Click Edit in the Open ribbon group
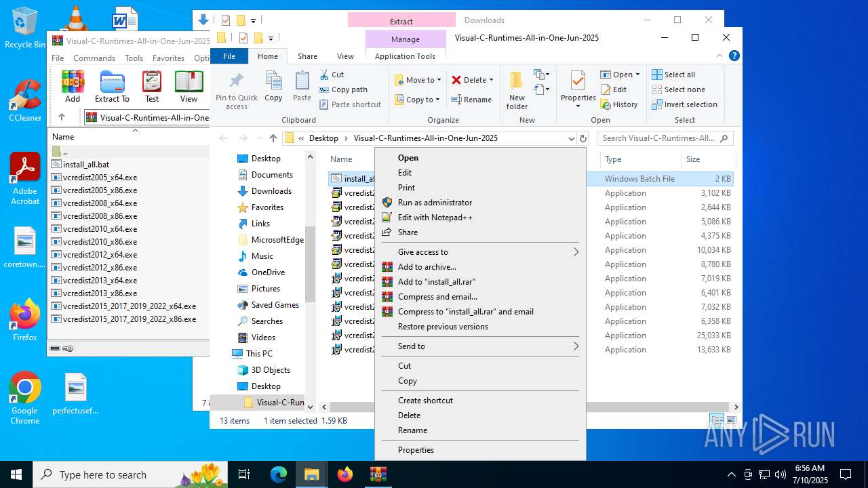The width and height of the screenshot is (868, 488). point(614,89)
